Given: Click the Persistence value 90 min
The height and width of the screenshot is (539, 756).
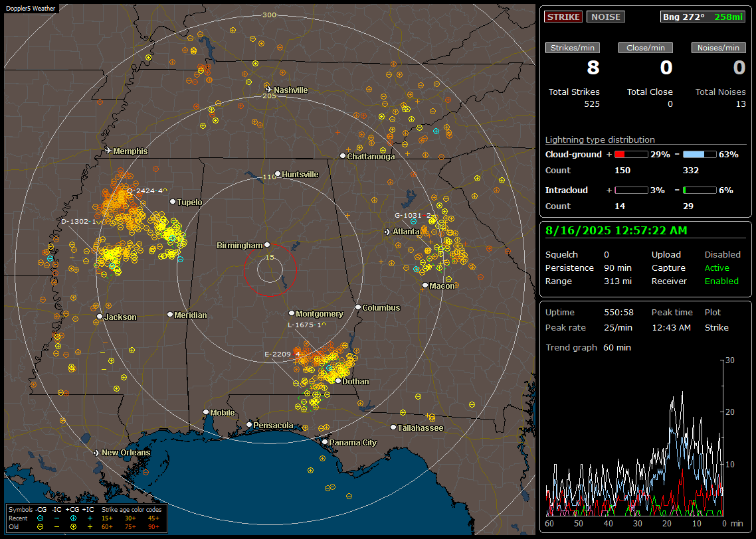Looking at the screenshot, I should tap(618, 268).
